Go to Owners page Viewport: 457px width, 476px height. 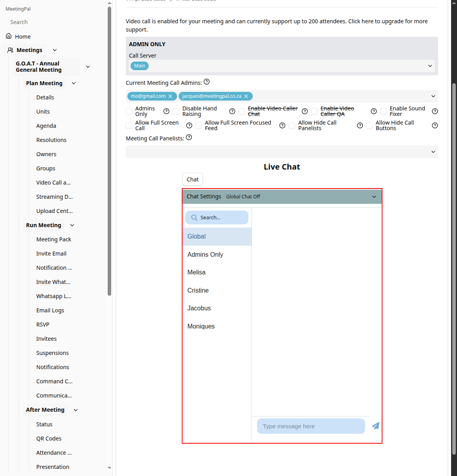46,154
